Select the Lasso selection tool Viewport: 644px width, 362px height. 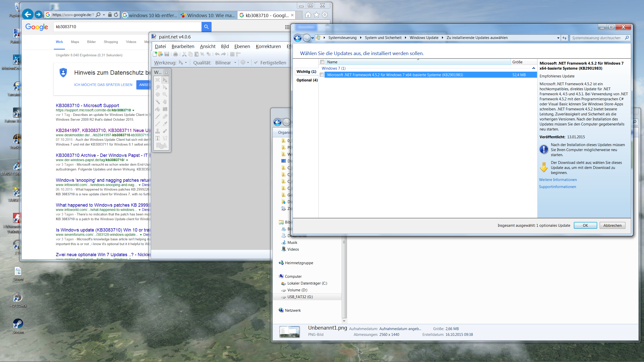click(x=158, y=87)
